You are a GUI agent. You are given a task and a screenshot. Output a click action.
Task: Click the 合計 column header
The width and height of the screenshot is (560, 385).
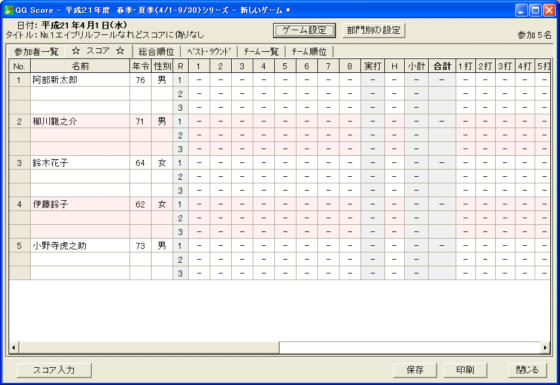[x=442, y=66]
